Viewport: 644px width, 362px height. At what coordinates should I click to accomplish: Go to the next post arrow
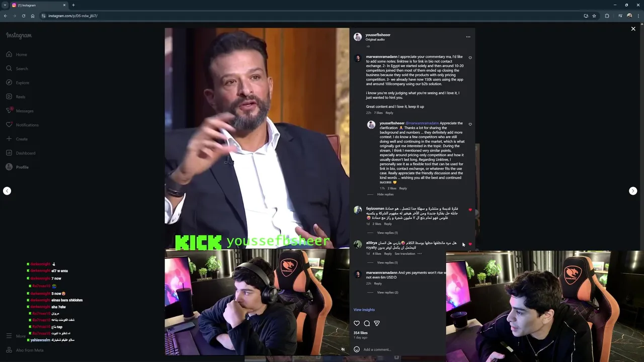633,191
